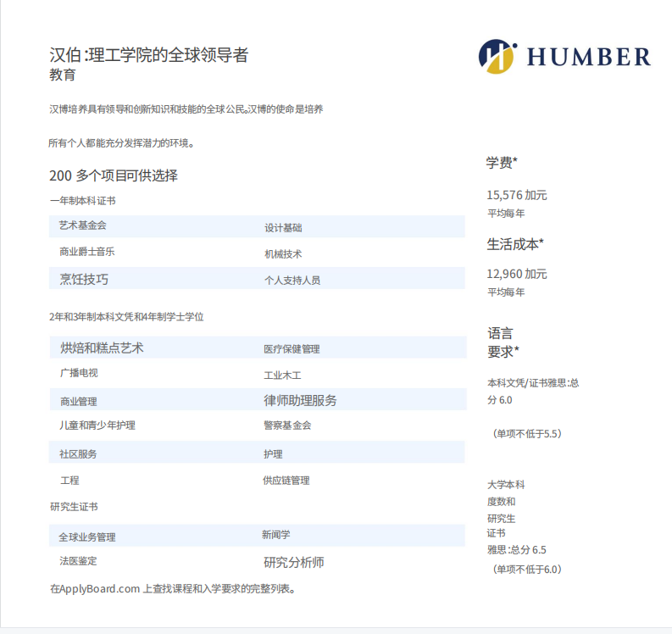Click the 学费* heading

[502, 163]
